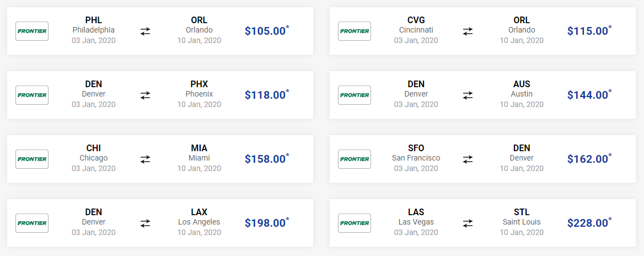Open the $162.00 San Francisco to Denver fare
Viewport: 644px width, 256px height.
(x=589, y=159)
